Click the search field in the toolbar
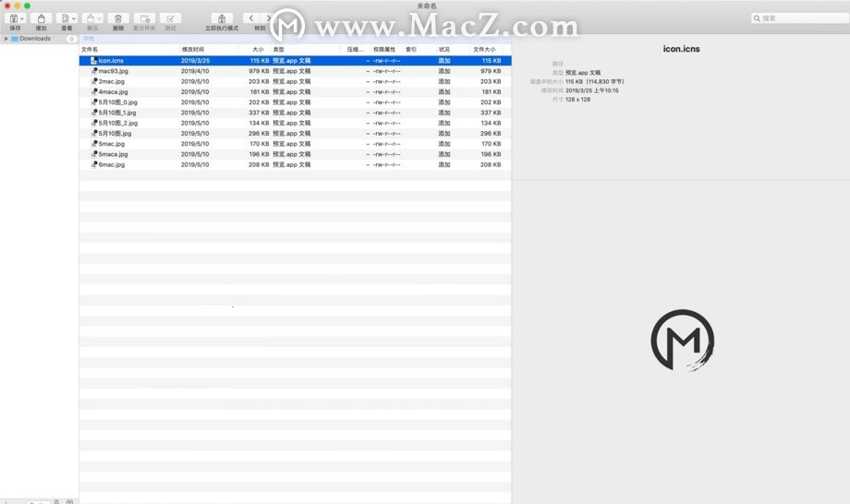The image size is (850, 504). coord(799,18)
